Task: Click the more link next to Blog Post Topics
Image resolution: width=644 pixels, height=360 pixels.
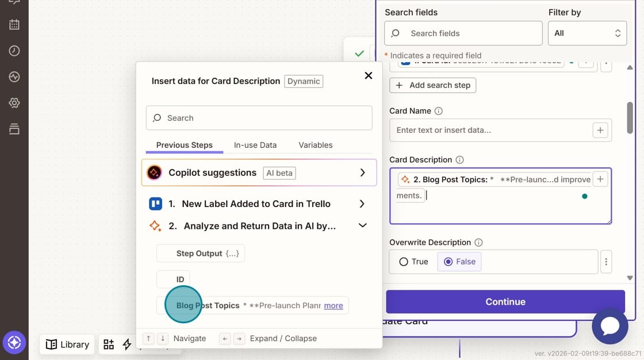Action: pos(333,305)
